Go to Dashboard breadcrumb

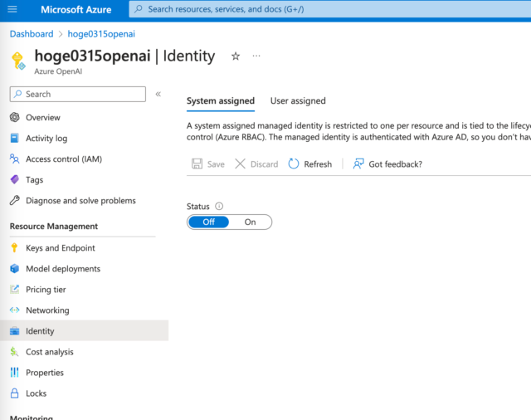point(32,34)
